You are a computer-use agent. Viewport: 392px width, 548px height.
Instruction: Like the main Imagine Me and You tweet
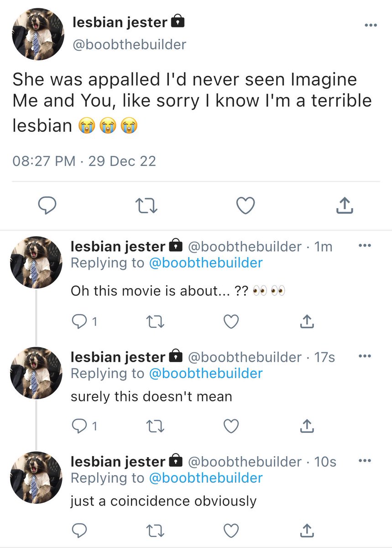(x=246, y=206)
